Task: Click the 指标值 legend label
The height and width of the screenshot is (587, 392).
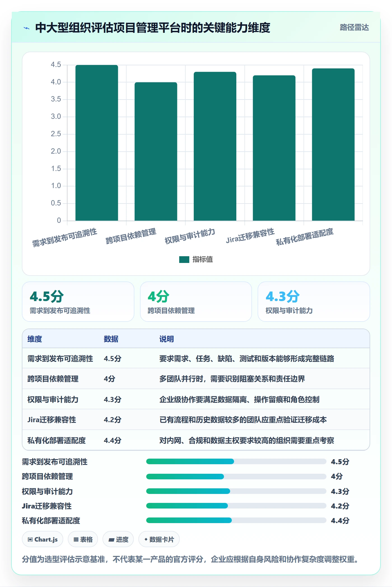Action: [x=203, y=260]
